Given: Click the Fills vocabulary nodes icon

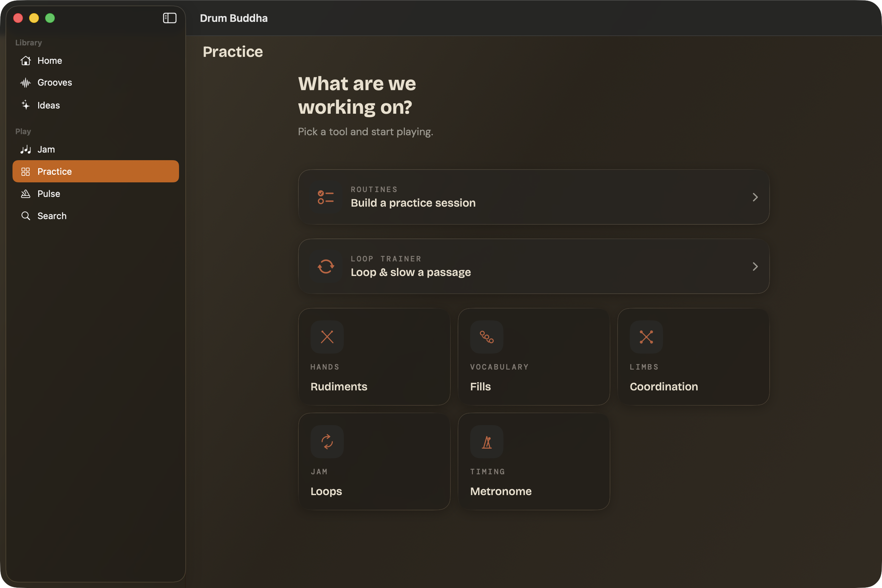Looking at the screenshot, I should coord(486,337).
